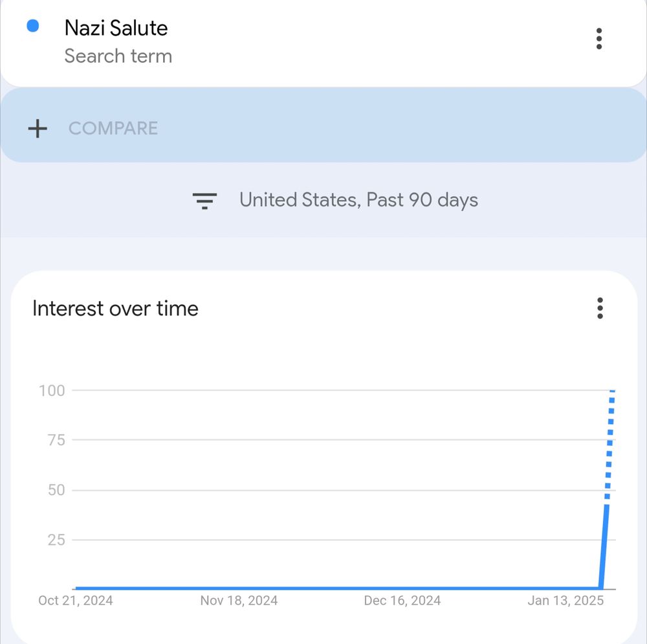
Task: Click the Oct 21, 2024 date label
Action: (75, 601)
